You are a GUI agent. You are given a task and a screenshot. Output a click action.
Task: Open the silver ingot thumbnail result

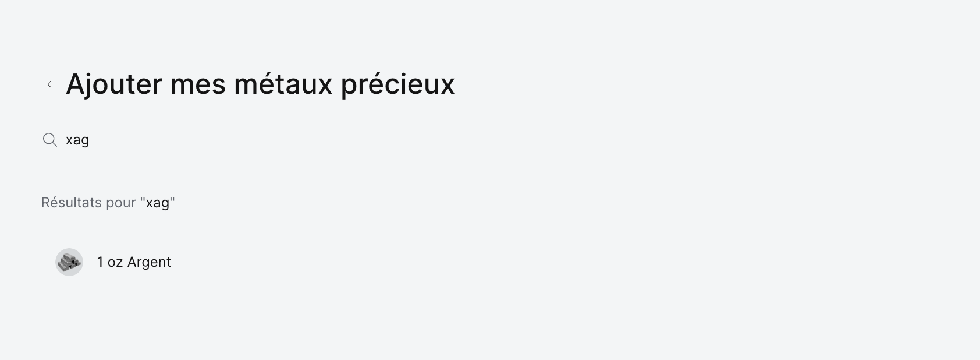click(69, 262)
